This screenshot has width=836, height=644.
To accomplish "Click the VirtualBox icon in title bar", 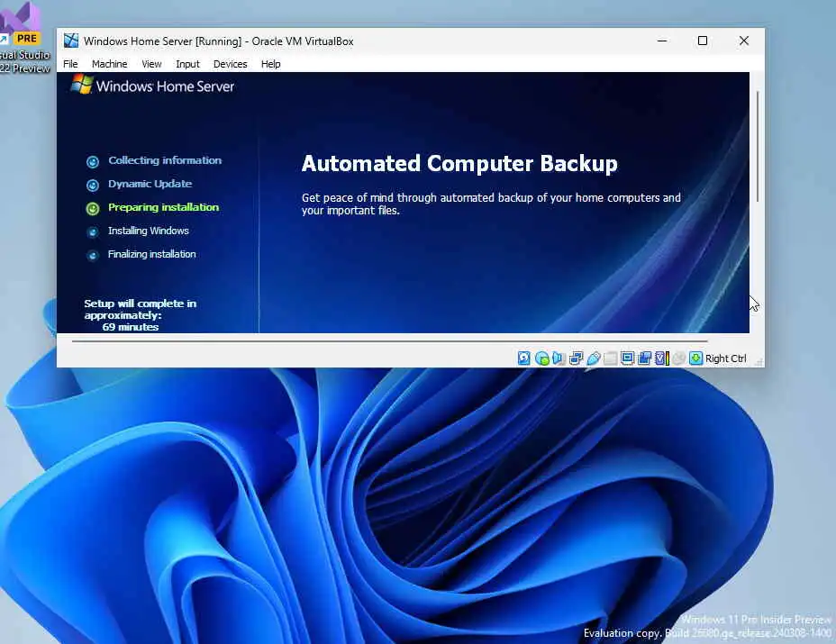I will pos(71,41).
